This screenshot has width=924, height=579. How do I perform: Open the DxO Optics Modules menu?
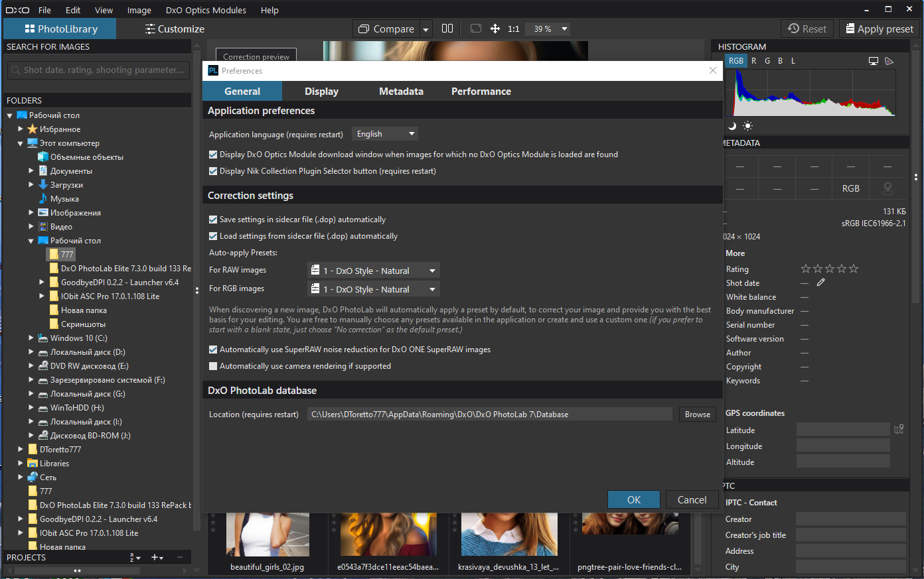coord(206,10)
